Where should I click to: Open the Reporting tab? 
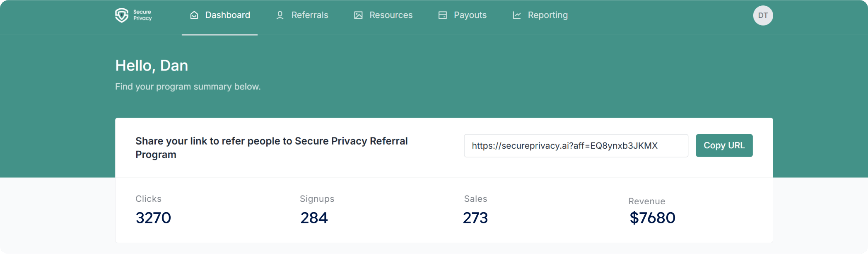pyautogui.click(x=547, y=15)
